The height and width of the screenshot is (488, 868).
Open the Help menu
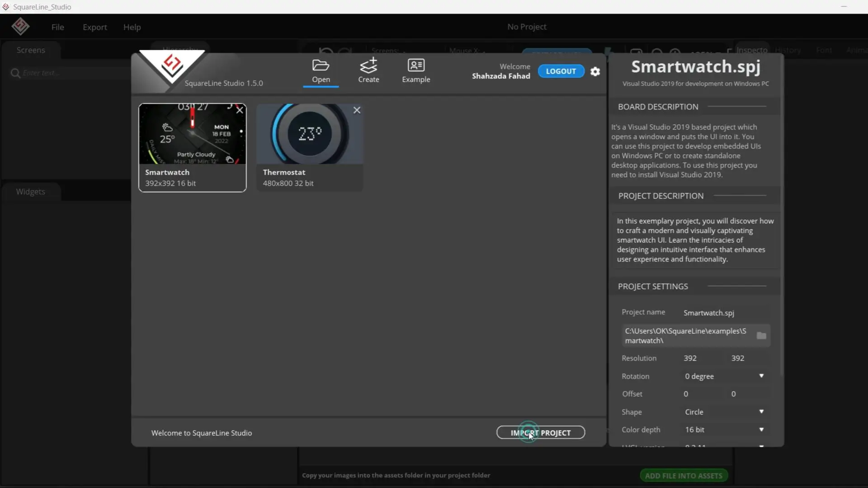(x=132, y=27)
